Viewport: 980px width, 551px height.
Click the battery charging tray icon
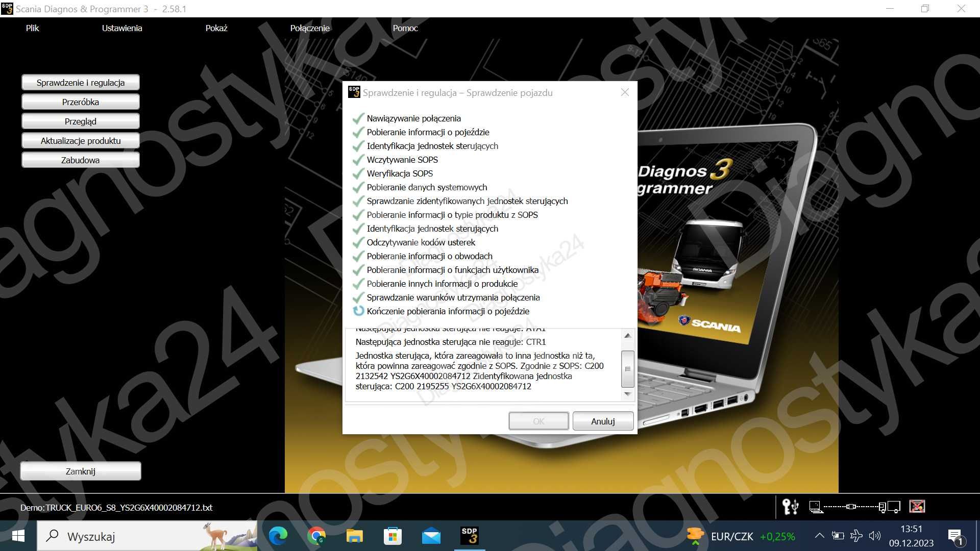(838, 536)
